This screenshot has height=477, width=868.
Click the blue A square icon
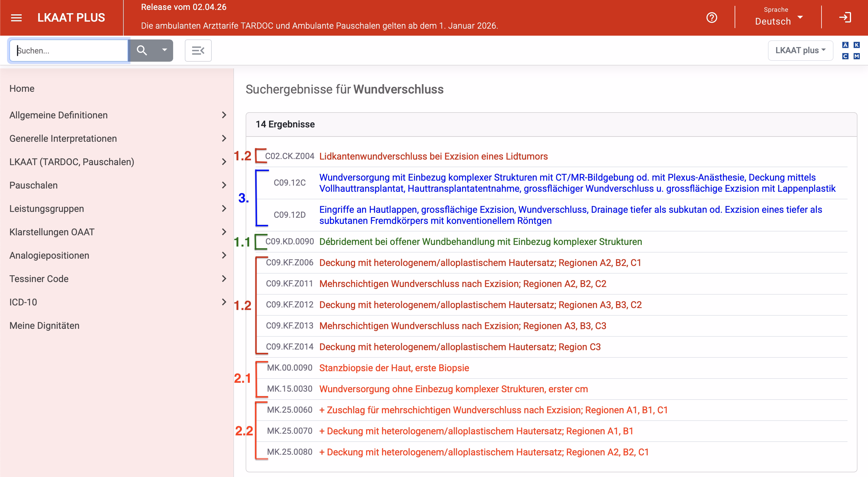pyautogui.click(x=845, y=45)
